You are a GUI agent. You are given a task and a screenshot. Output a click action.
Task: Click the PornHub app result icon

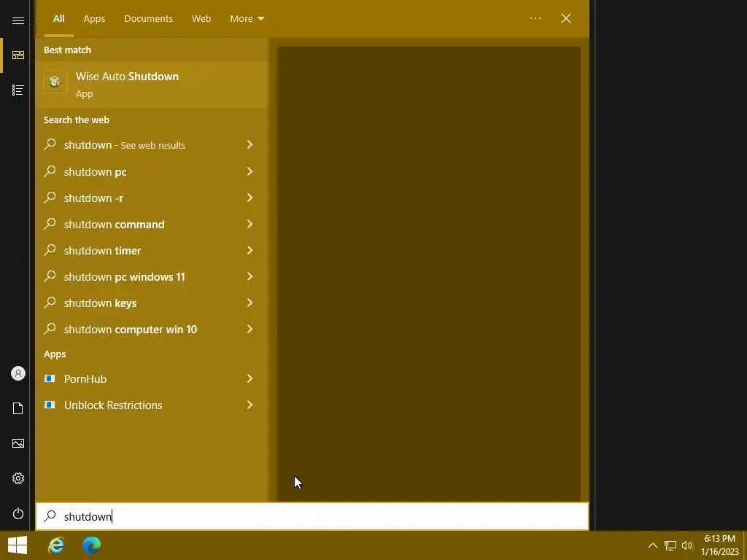tap(50, 378)
